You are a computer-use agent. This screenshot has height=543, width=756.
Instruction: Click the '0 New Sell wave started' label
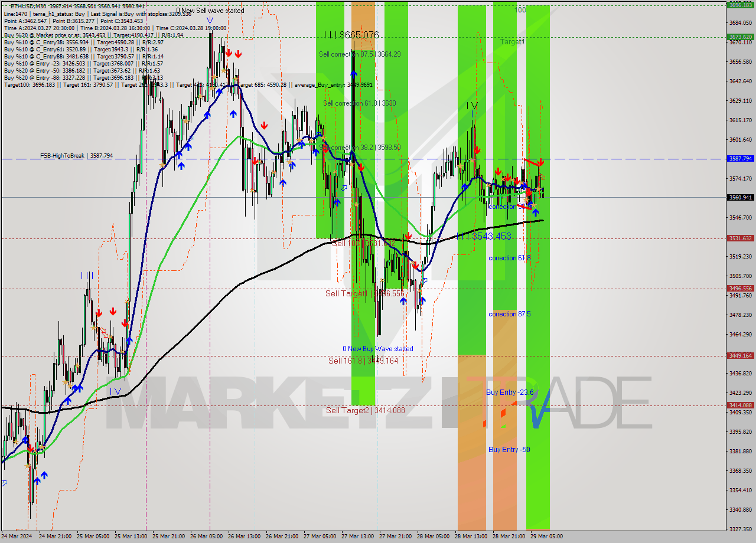pyautogui.click(x=210, y=11)
